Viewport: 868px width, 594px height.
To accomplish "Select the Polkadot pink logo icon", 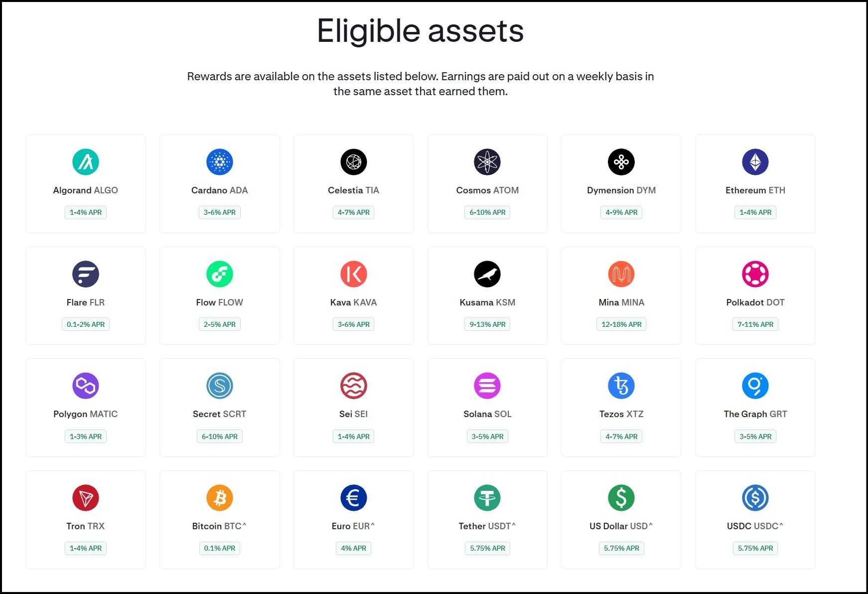I will 755,274.
